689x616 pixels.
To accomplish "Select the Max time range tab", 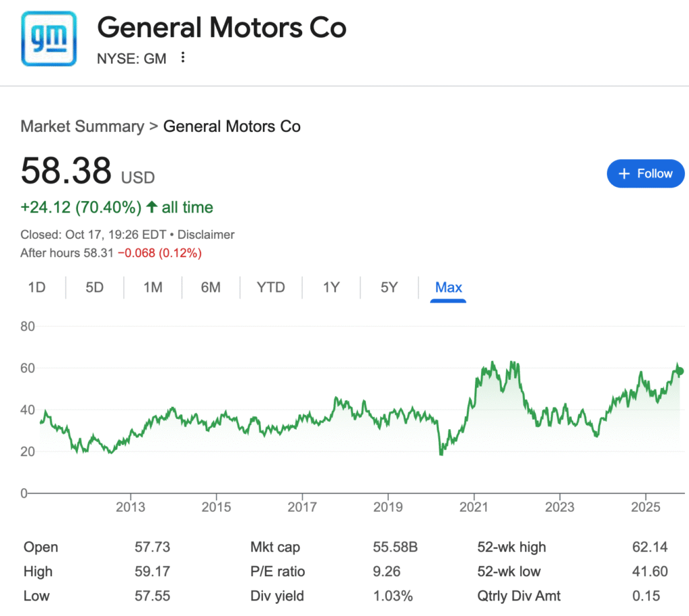I will [x=448, y=288].
